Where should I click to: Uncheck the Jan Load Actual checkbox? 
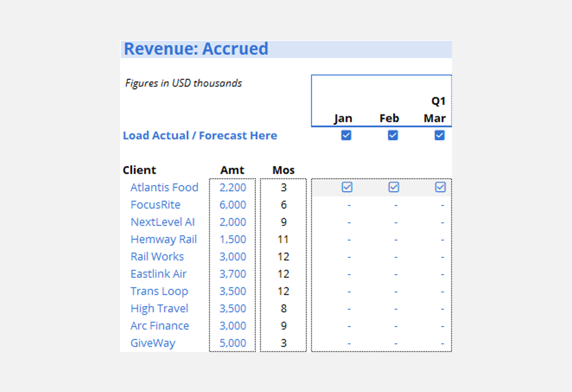click(346, 136)
